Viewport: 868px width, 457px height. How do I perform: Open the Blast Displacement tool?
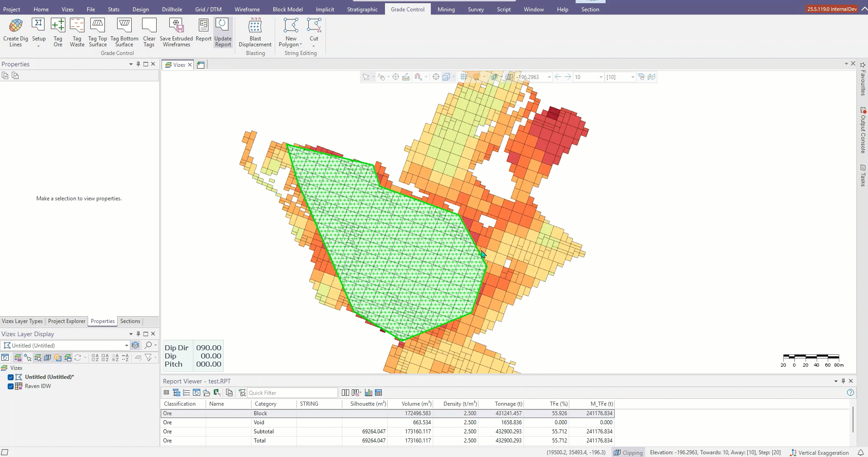(x=255, y=32)
